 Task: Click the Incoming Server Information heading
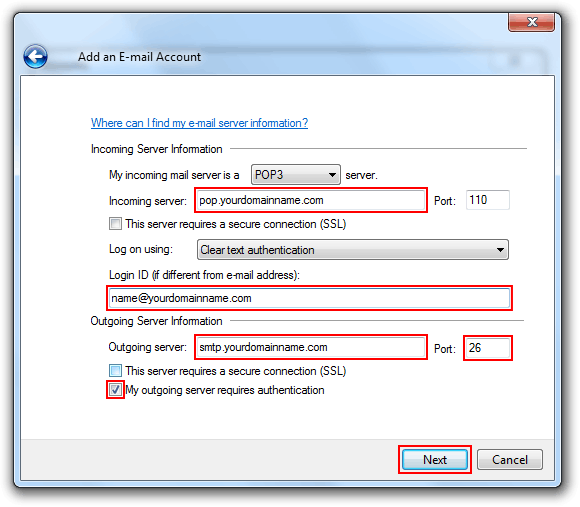point(156,149)
